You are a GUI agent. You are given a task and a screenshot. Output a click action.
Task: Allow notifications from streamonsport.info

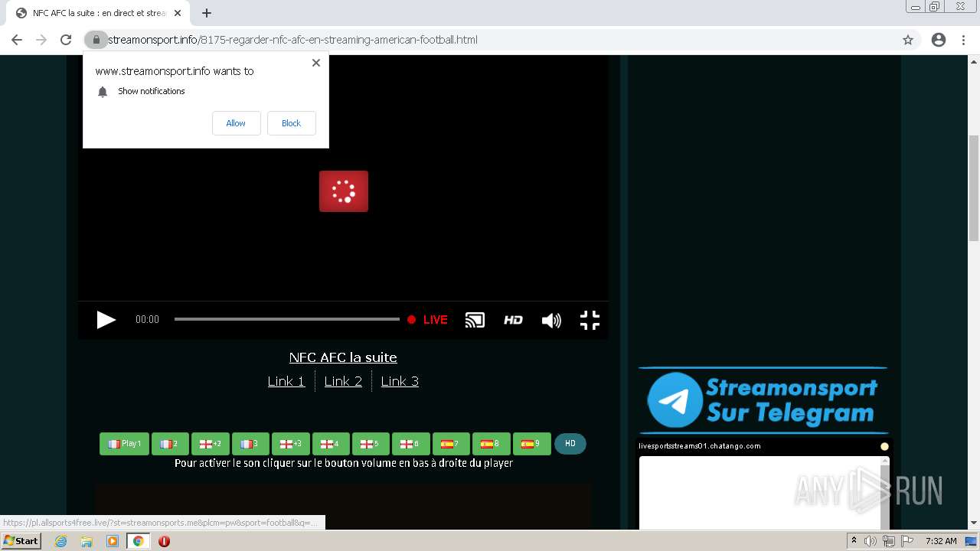(x=236, y=123)
